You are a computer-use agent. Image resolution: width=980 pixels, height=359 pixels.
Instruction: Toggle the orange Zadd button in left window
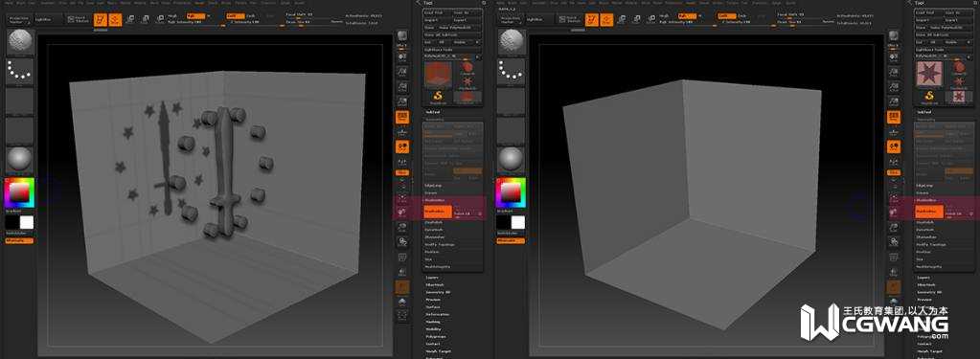coord(235,15)
